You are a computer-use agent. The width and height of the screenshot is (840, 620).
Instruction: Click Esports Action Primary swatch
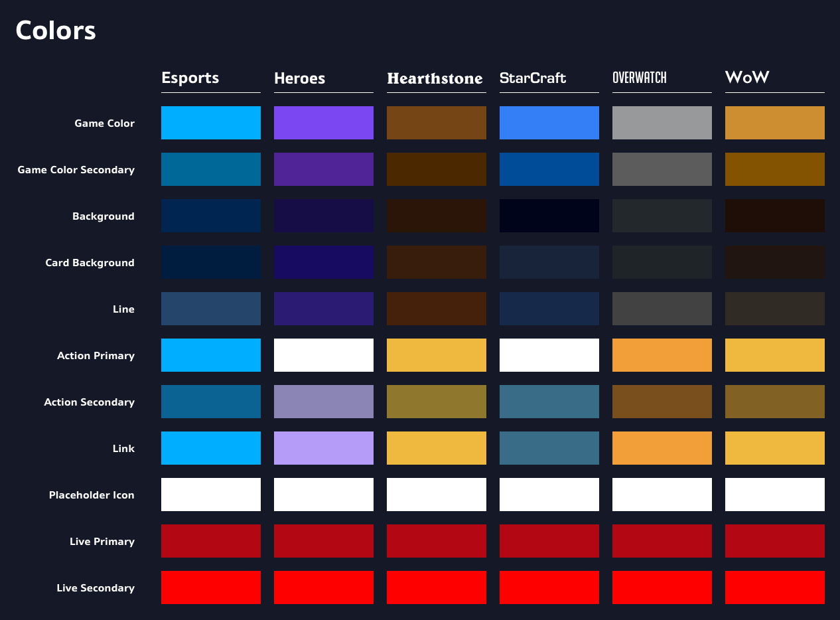[x=211, y=355]
